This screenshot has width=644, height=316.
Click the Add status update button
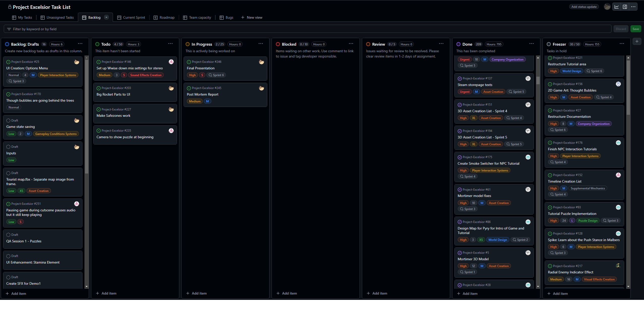coord(584,7)
